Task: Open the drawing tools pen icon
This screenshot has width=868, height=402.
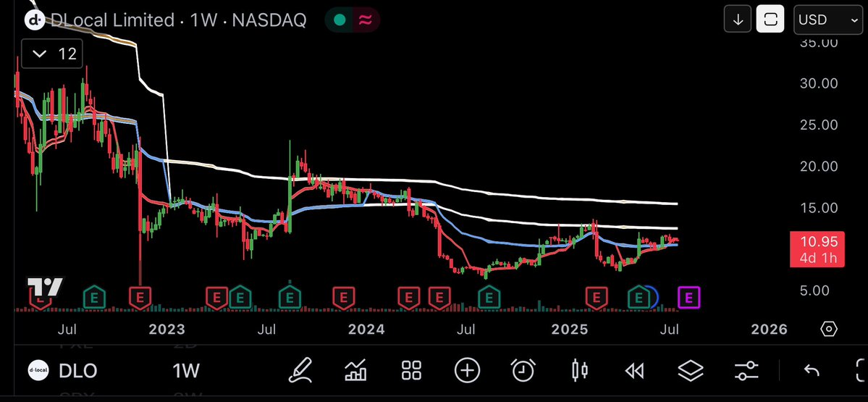Action: [x=300, y=370]
